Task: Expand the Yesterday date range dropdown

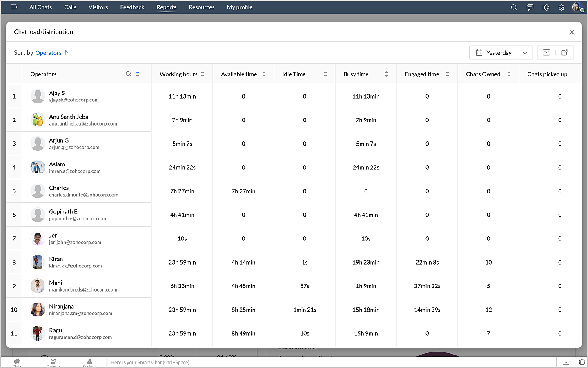Action: click(x=501, y=53)
